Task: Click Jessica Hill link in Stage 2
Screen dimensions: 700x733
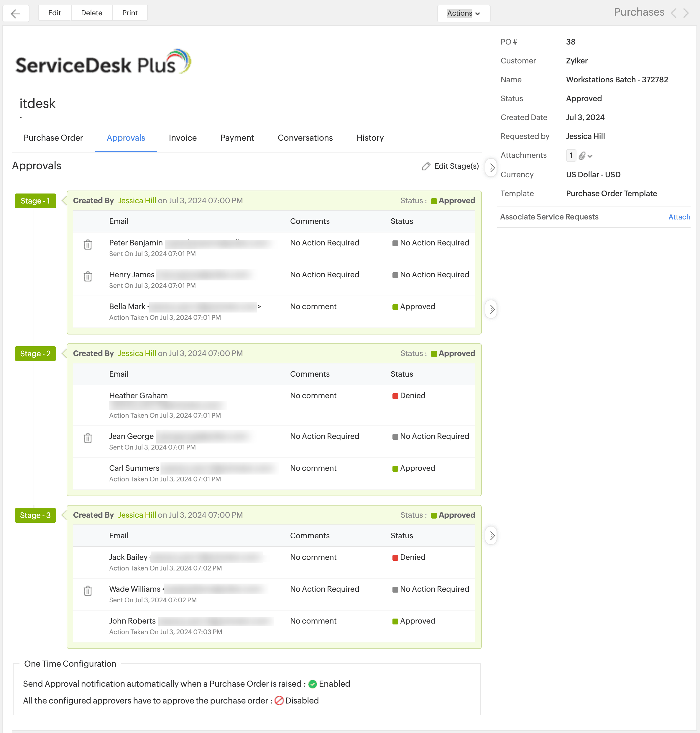Action: click(x=137, y=353)
